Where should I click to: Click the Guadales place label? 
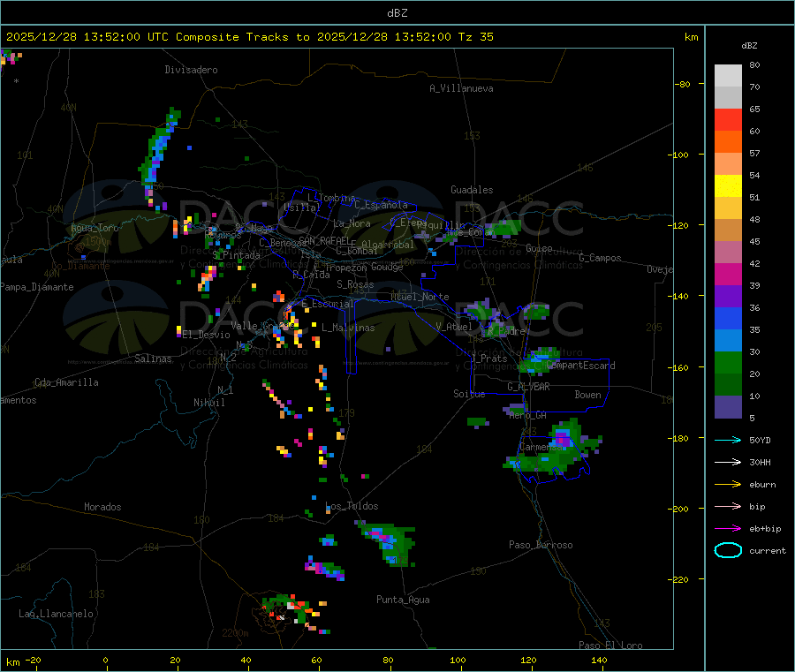click(x=472, y=190)
